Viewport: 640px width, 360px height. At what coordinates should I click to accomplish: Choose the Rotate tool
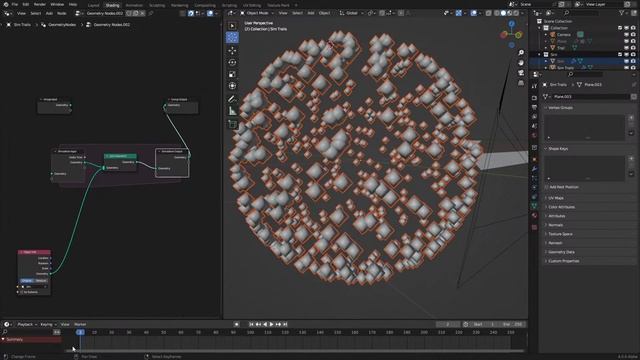tap(232, 62)
